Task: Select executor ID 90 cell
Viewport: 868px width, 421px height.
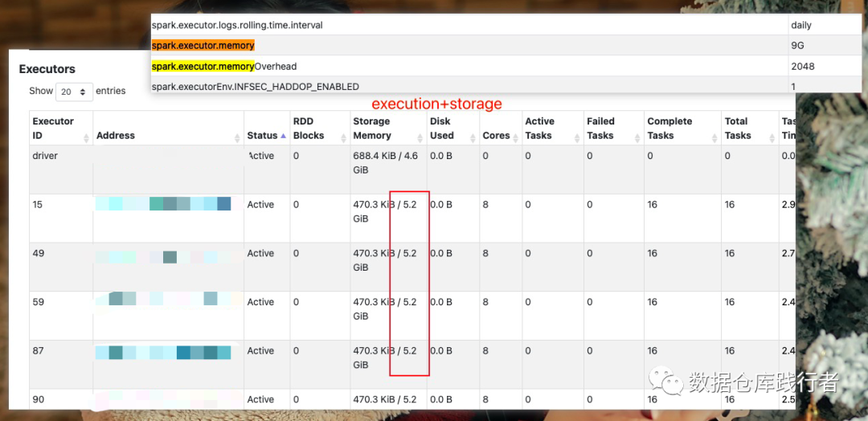Action: (x=39, y=399)
